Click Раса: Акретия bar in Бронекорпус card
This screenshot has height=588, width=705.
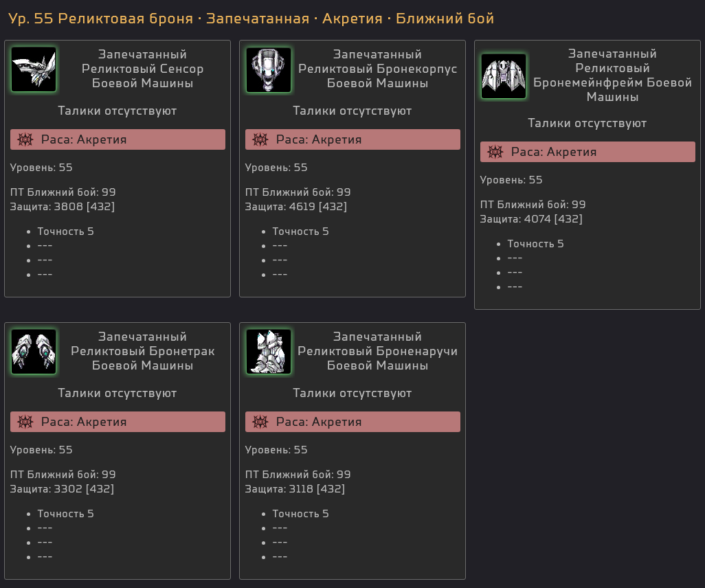352,139
